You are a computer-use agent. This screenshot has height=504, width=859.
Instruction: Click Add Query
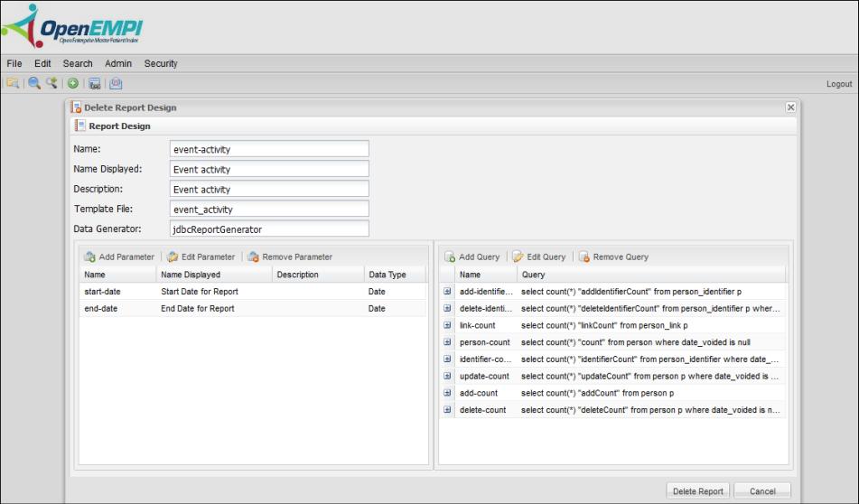[472, 257]
